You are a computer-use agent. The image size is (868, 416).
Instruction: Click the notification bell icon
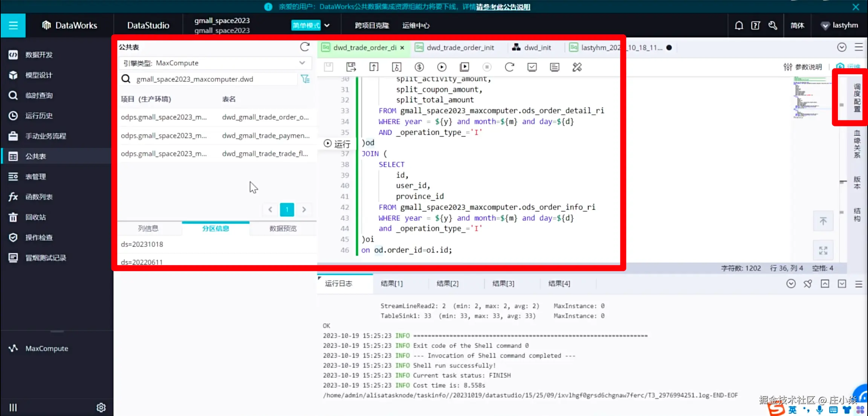tap(739, 26)
